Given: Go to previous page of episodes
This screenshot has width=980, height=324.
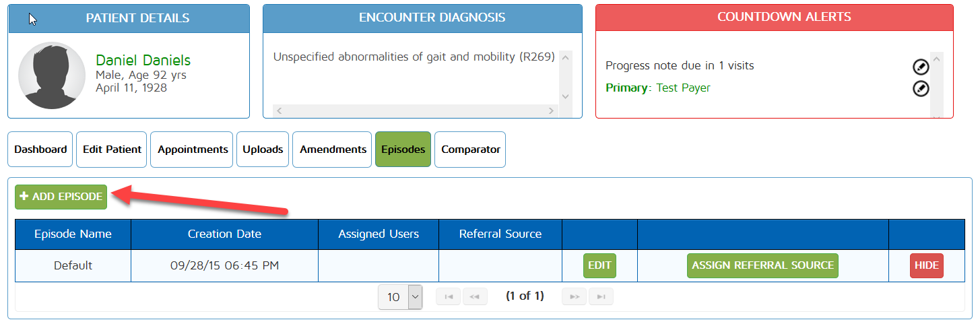Looking at the screenshot, I should tap(474, 296).
